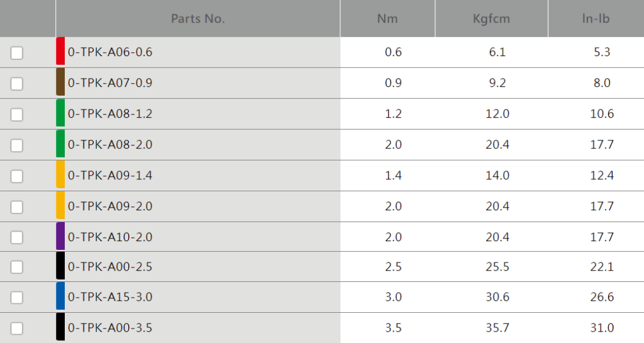Open part number 0-TPK-A09-1.4
This screenshot has width=644, height=343.
coord(110,176)
